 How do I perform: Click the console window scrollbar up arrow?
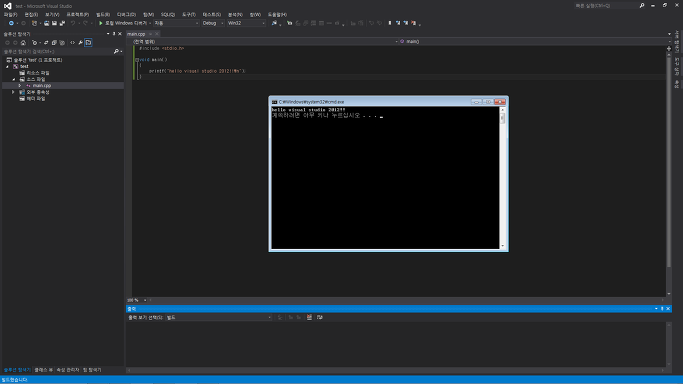[x=502, y=110]
